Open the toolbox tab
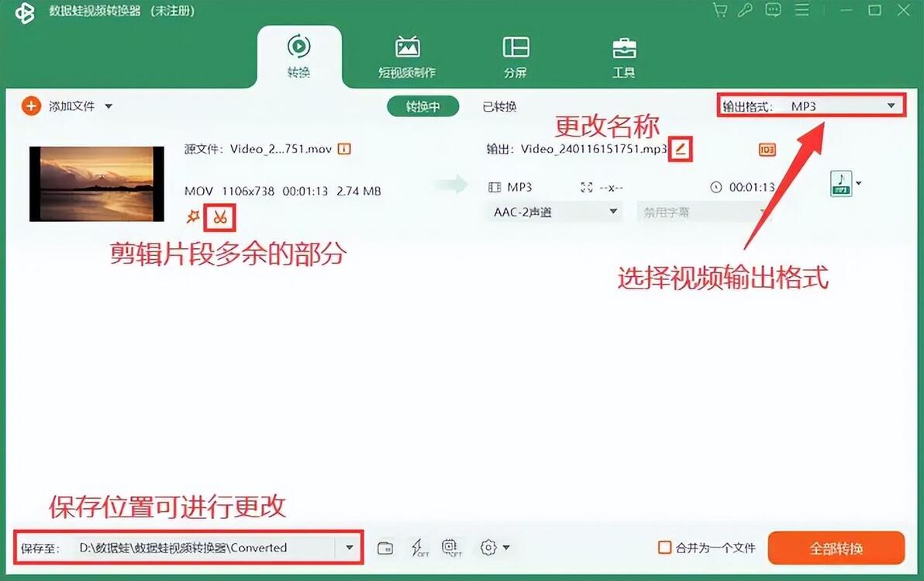The image size is (924, 581). (623, 57)
